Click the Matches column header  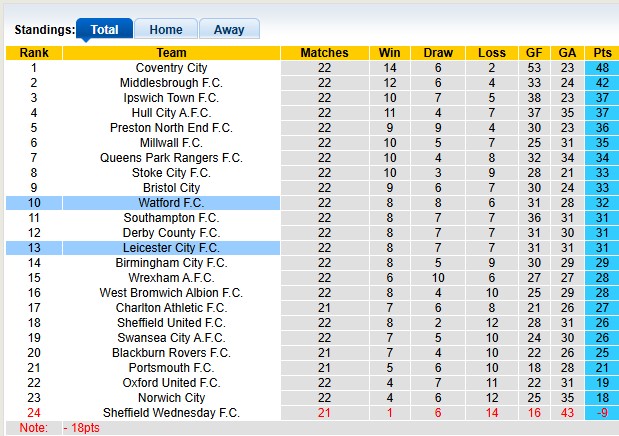point(324,53)
